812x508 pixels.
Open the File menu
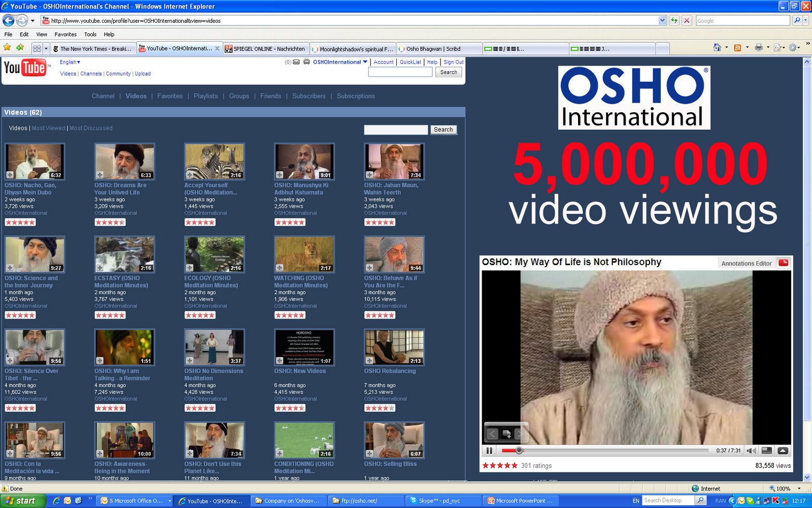tap(8, 35)
